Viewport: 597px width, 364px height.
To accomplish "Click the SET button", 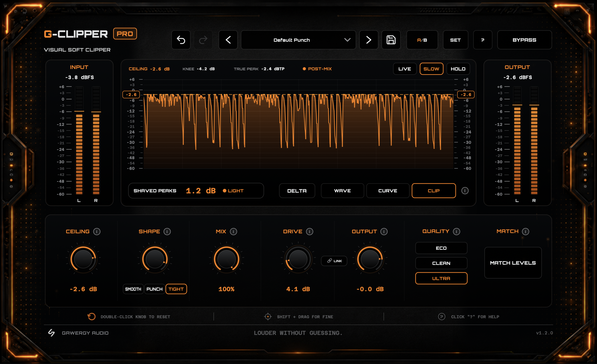I will (x=455, y=40).
